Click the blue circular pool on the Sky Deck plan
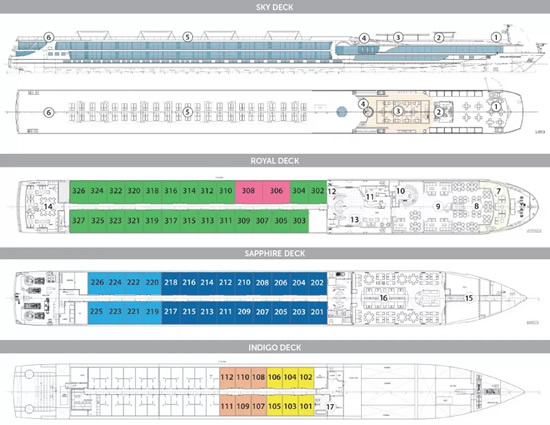Image resolution: width=550 pixels, height=425 pixels. pos(342,112)
